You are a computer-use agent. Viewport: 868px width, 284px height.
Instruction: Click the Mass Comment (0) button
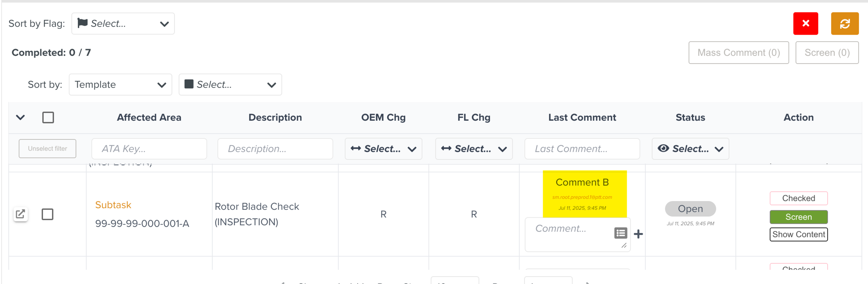pos(738,53)
